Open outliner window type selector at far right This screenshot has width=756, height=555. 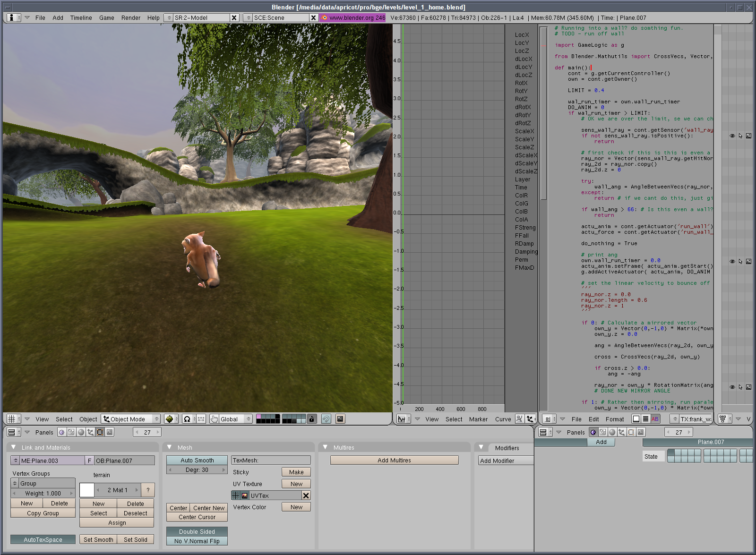[x=725, y=419]
